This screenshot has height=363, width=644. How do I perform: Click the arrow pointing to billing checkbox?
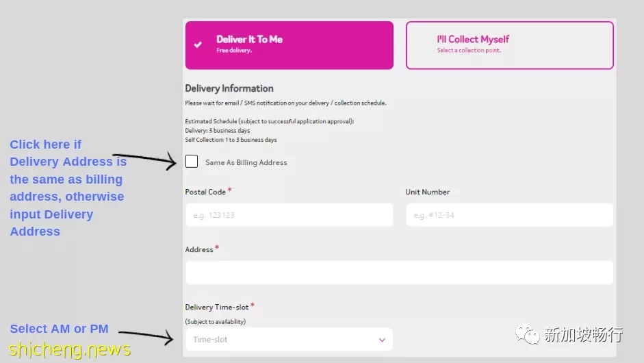click(144, 160)
